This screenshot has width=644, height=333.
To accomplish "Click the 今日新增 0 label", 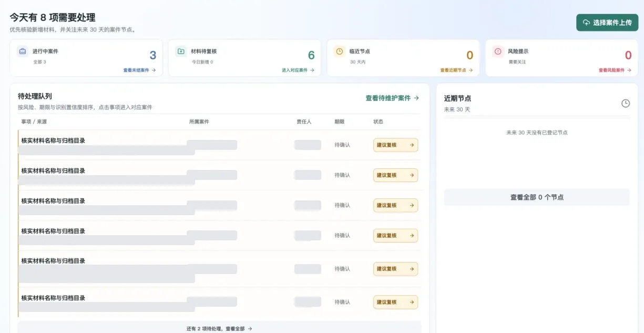I will (x=202, y=62).
